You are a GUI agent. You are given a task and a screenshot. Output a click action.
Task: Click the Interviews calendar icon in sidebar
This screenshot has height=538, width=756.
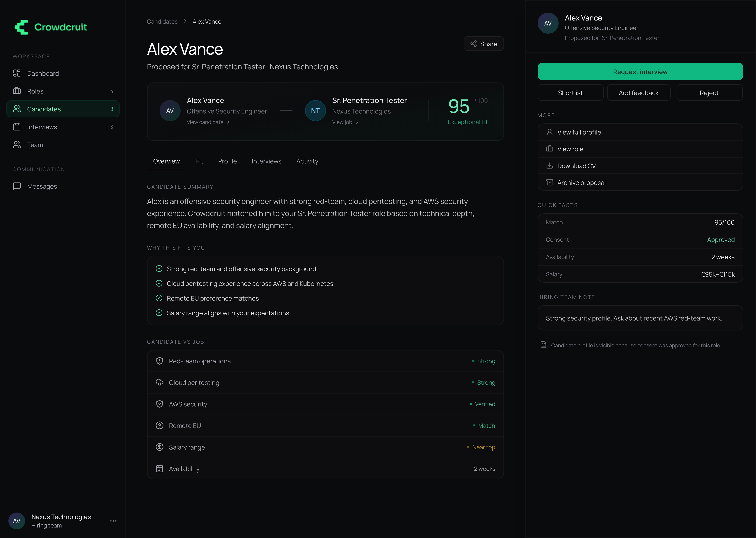[17, 127]
